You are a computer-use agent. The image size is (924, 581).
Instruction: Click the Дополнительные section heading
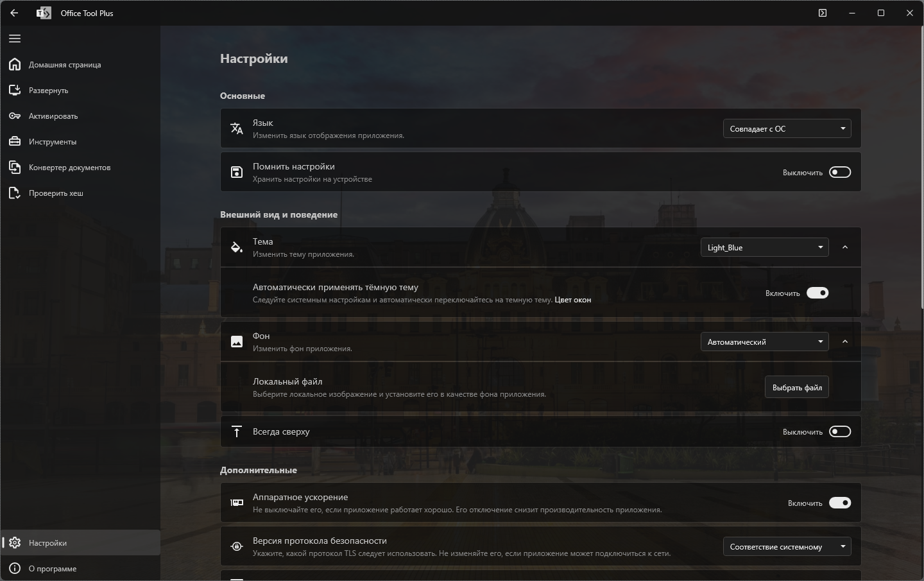click(259, 470)
